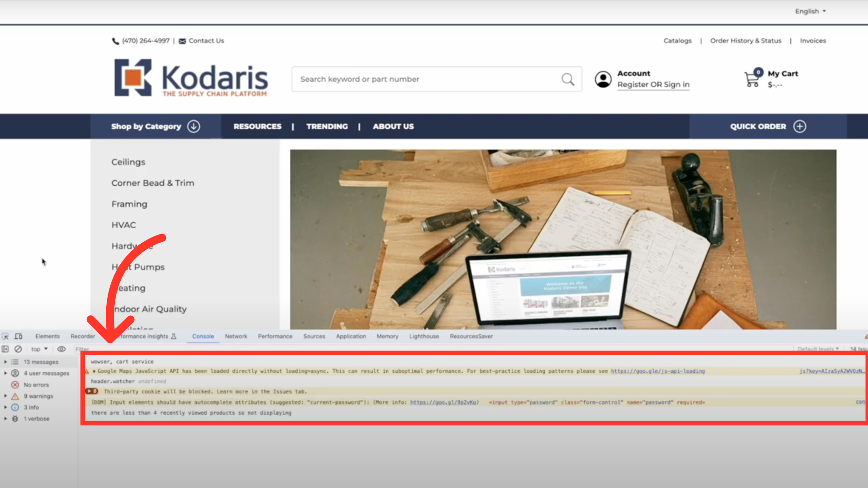The height and width of the screenshot is (488, 868).
Task: Expand the 13 messages group
Action: coord(5,362)
